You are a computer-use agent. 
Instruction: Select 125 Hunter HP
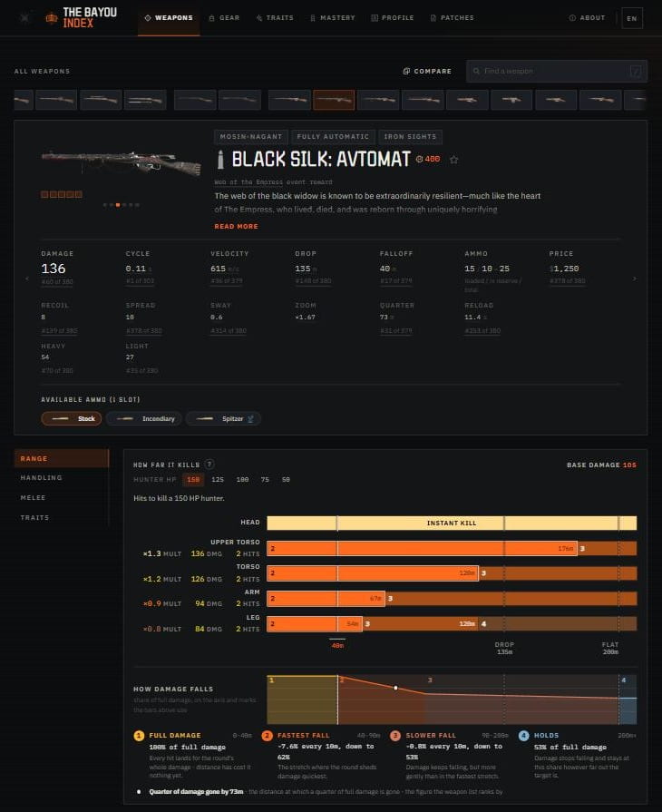[218, 480]
